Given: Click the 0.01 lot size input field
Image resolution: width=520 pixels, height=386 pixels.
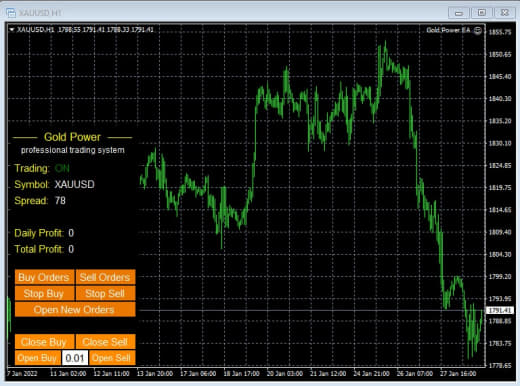Looking at the screenshot, I should (x=75, y=358).
